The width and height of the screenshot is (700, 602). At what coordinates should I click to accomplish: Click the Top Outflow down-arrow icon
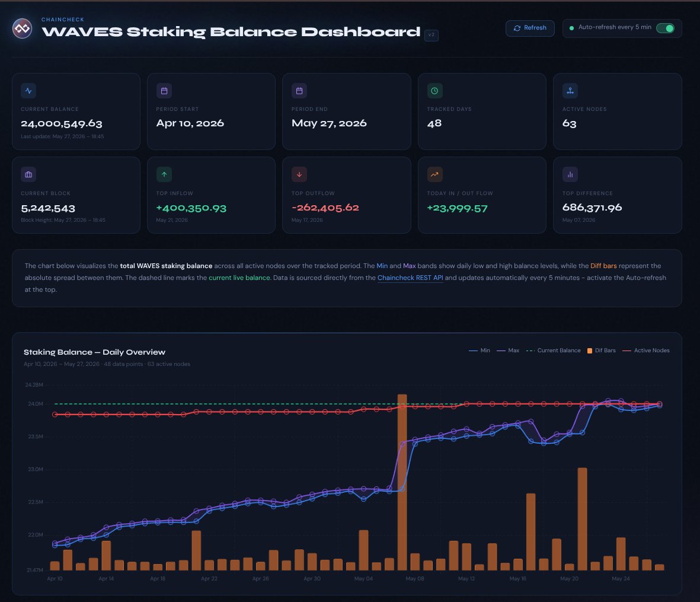click(299, 174)
